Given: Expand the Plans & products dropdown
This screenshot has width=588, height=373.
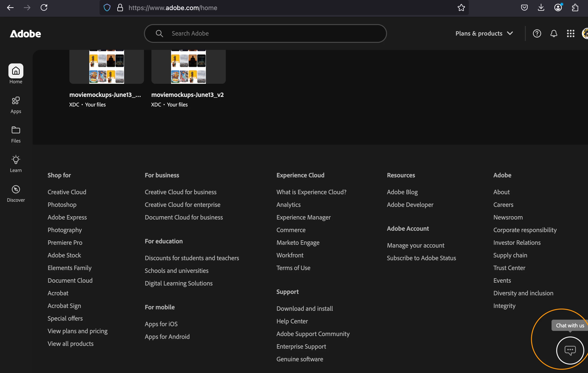Looking at the screenshot, I should coord(484,33).
